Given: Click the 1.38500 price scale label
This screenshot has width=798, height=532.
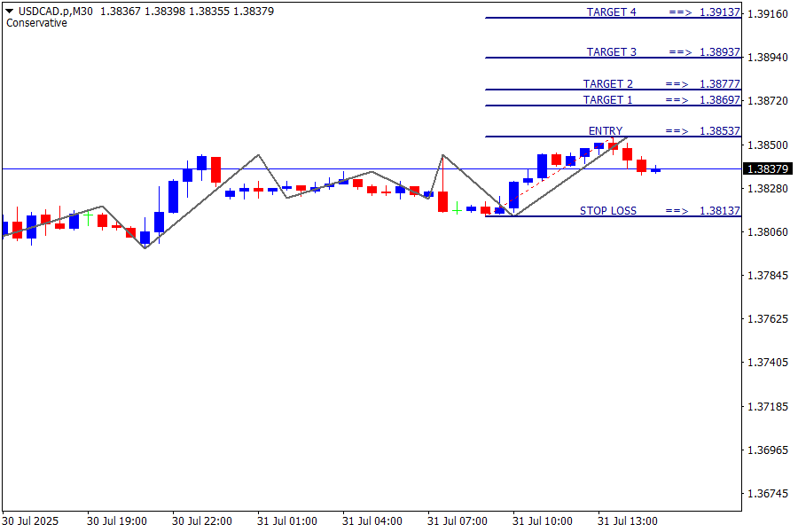Looking at the screenshot, I should [x=768, y=145].
